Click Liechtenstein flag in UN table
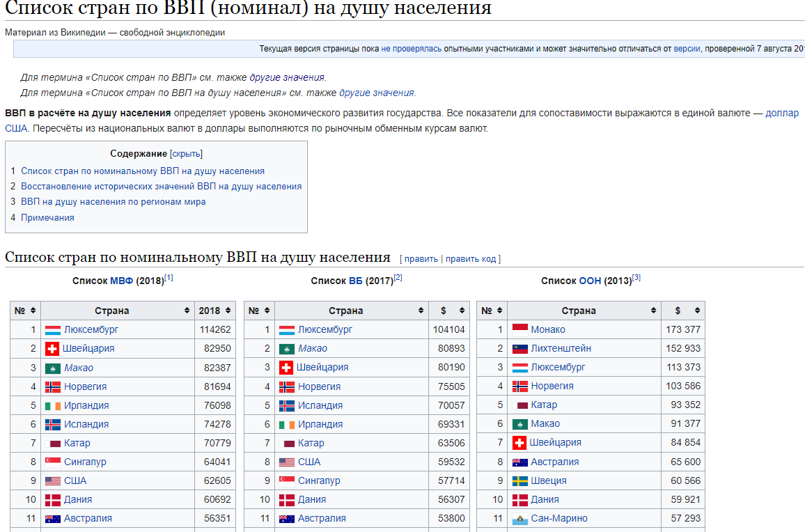 (520, 349)
